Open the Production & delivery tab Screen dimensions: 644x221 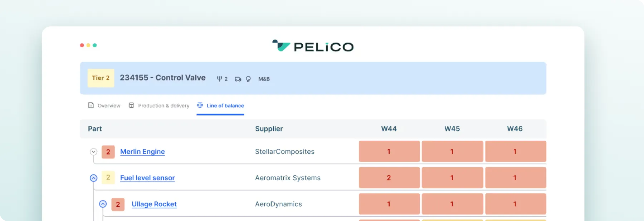[x=164, y=105]
